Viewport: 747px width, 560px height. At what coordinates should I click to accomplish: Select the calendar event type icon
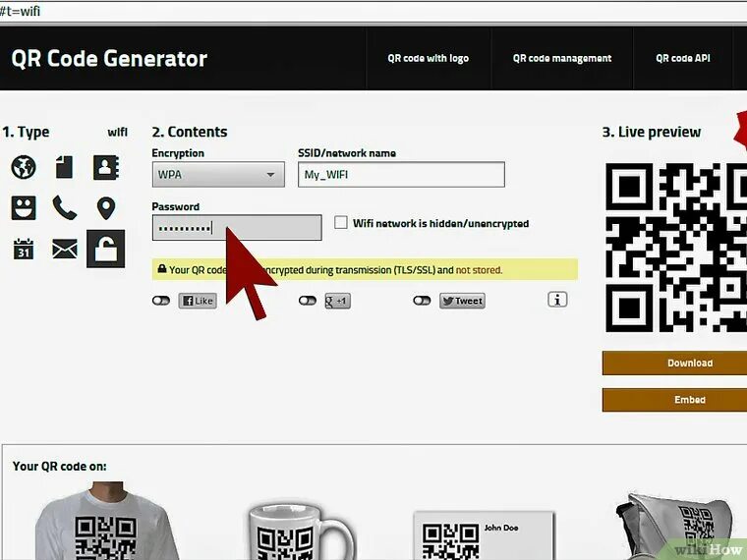pos(24,249)
